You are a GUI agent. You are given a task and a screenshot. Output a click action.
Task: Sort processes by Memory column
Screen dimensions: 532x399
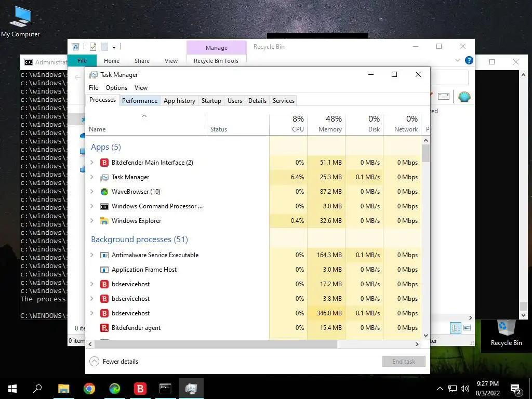(326, 124)
